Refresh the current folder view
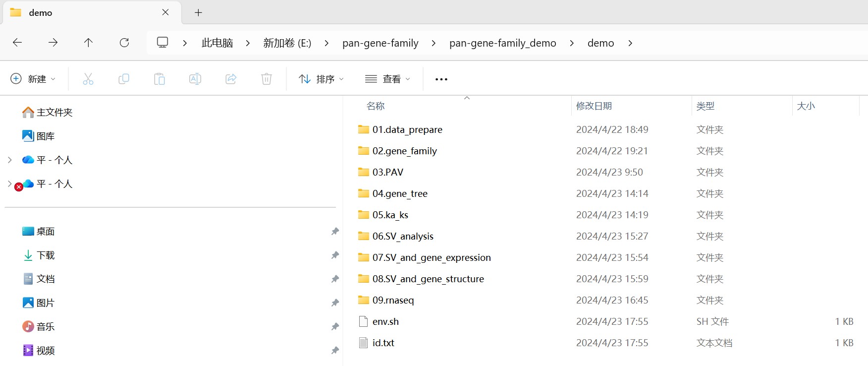The image size is (868, 366). (124, 43)
